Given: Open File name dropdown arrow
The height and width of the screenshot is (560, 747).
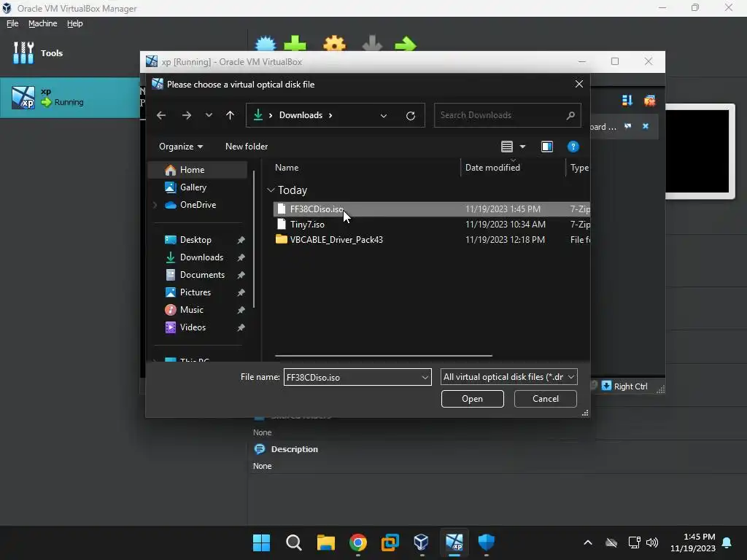Looking at the screenshot, I should 425,377.
